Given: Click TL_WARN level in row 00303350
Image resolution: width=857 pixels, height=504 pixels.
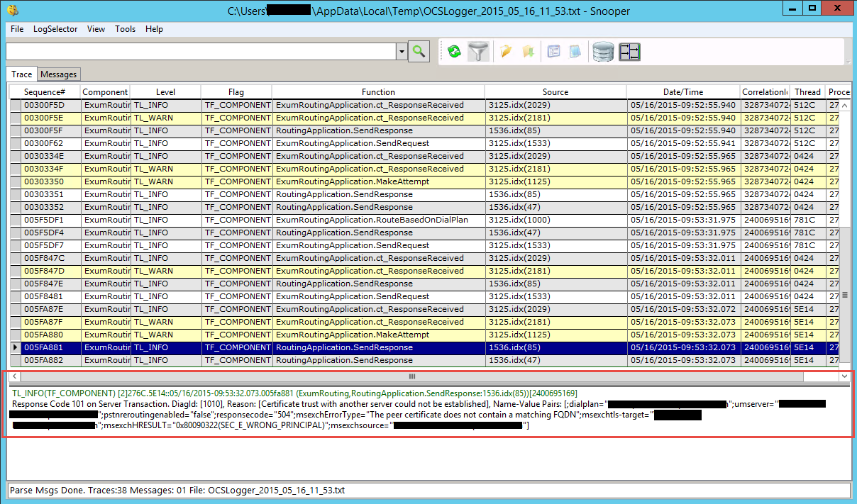Looking at the screenshot, I should (x=166, y=181).
